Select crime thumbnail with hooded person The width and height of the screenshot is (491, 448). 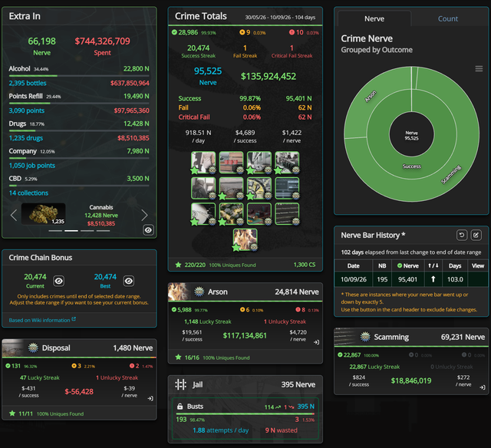(x=203, y=188)
